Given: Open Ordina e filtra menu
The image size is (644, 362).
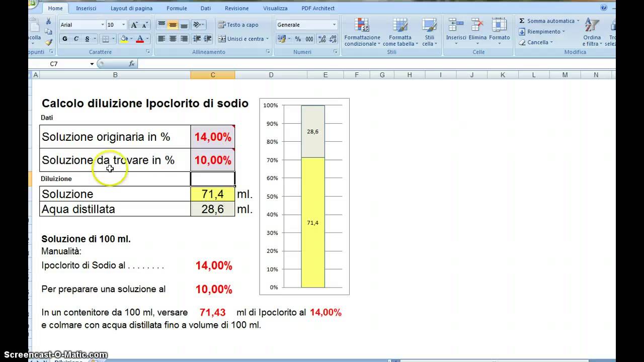Looking at the screenshot, I should [592, 32].
